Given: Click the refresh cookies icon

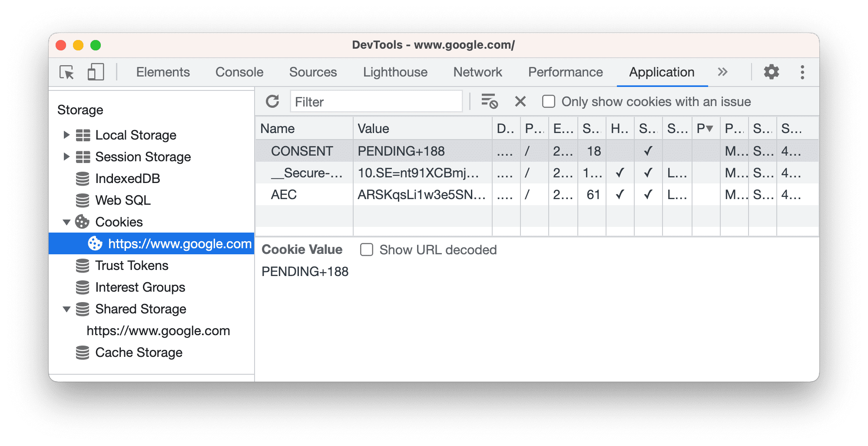Looking at the screenshot, I should 272,101.
